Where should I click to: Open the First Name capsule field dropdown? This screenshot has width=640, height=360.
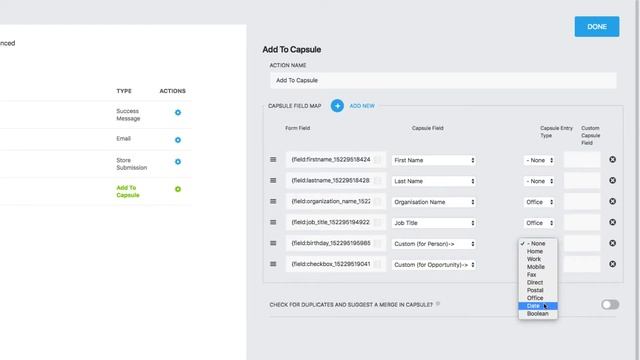[x=434, y=160]
